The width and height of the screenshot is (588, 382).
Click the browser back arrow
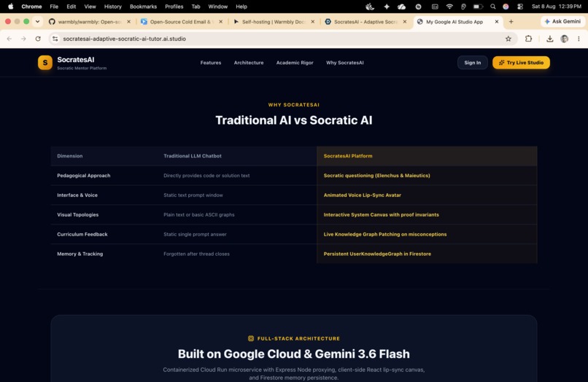[x=9, y=39]
